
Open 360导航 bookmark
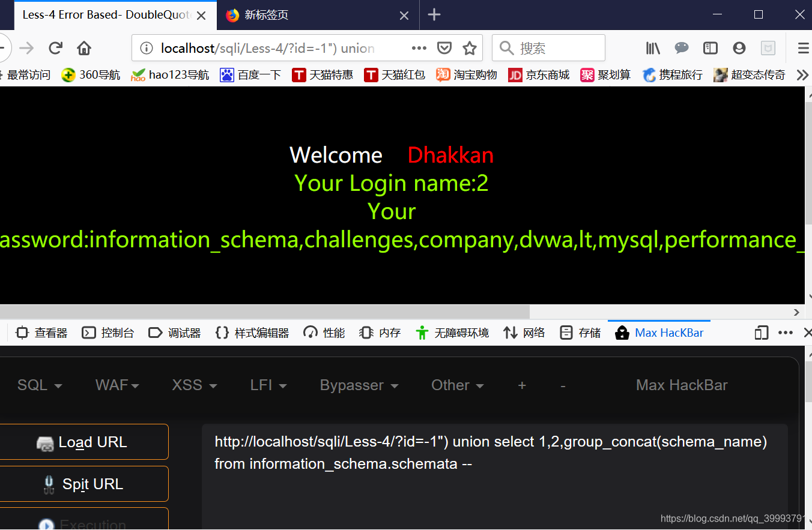[91, 75]
